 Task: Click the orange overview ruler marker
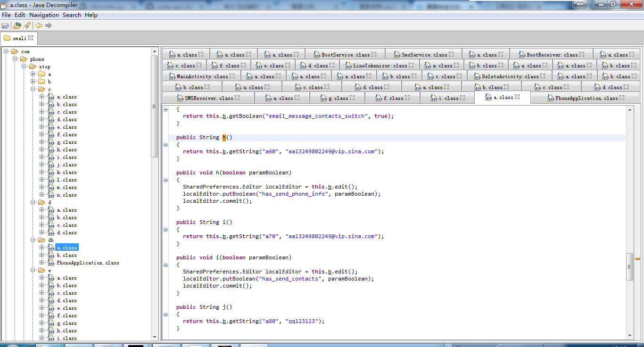pyautogui.click(x=637, y=258)
